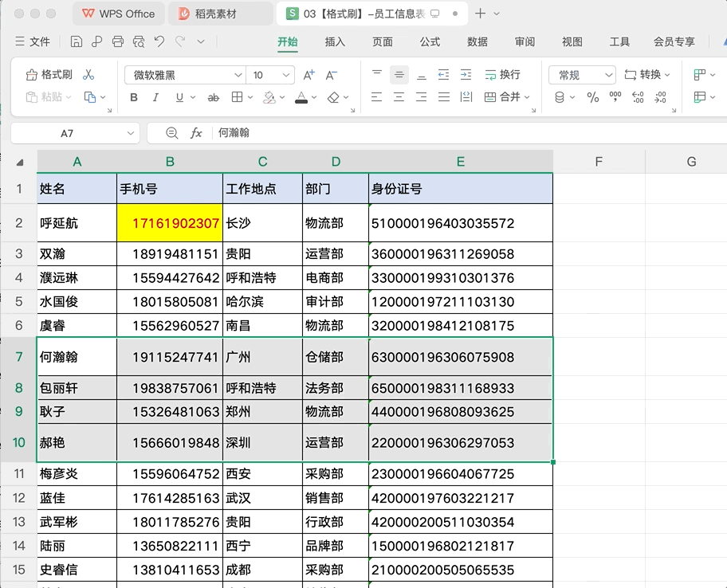This screenshot has width=727, height=588.
Task: Toggle center horizontal alignment
Action: pos(399,97)
